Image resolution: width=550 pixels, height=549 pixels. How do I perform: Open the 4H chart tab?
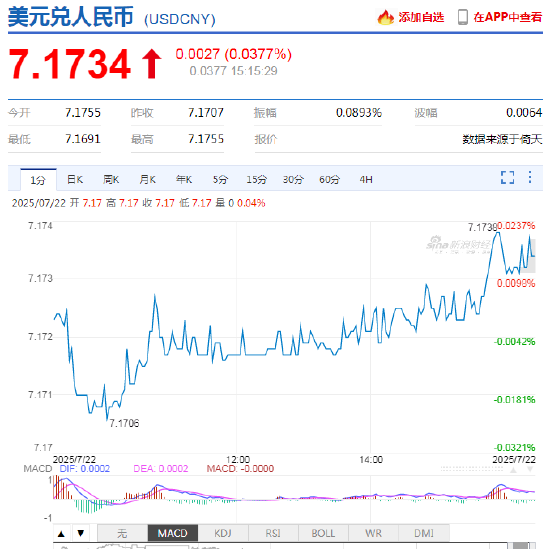click(366, 180)
